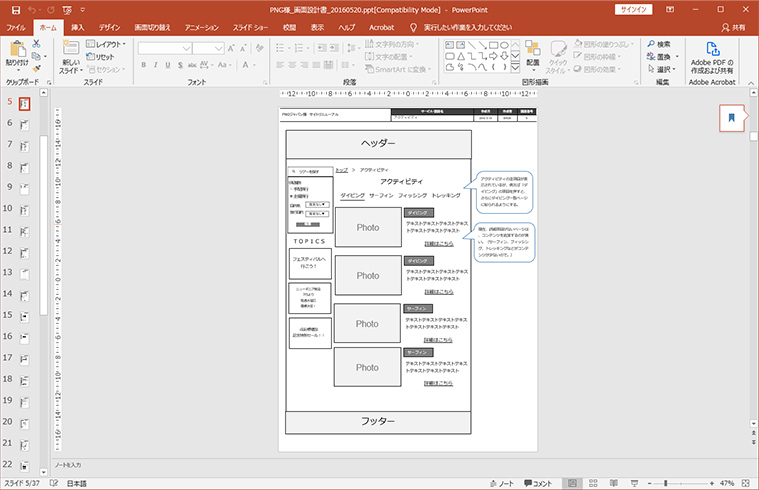Select slide 17 thumbnail
Image resolution: width=759 pixels, height=490 pixels.
pos(24,359)
